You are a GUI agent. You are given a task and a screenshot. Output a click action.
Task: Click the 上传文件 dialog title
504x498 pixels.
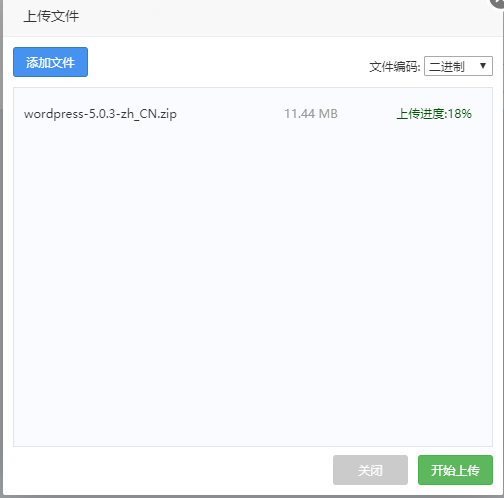click(x=51, y=16)
